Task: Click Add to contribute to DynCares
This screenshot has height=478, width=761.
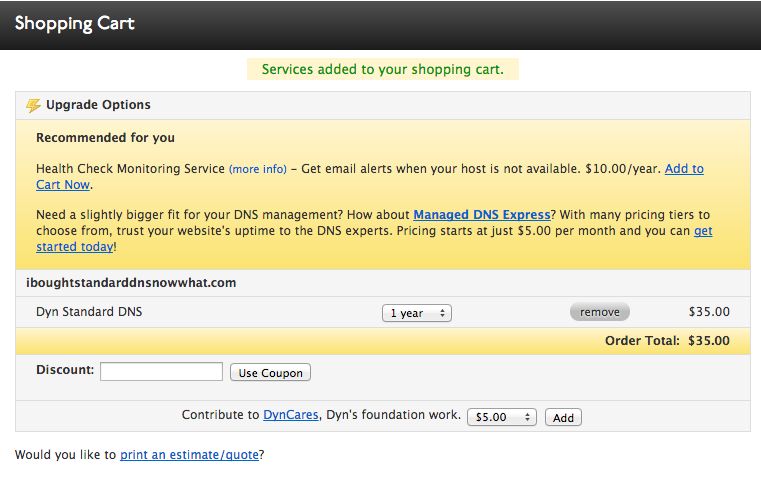Action: point(563,417)
